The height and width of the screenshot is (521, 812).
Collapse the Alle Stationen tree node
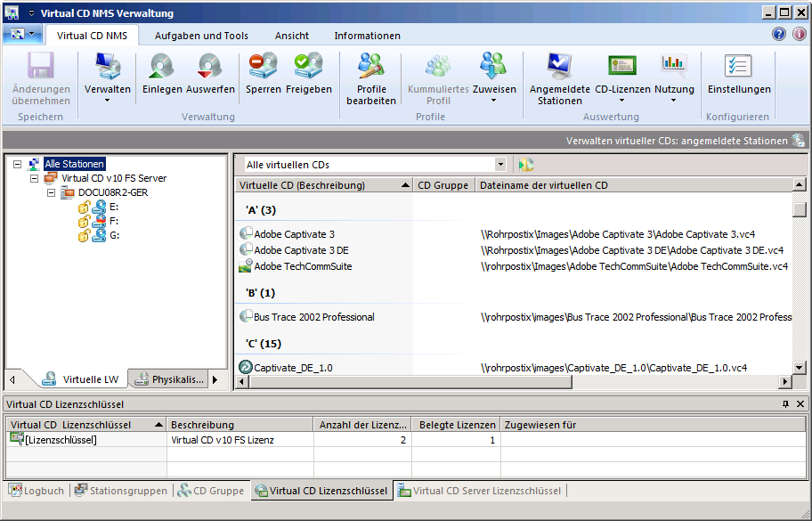[19, 164]
